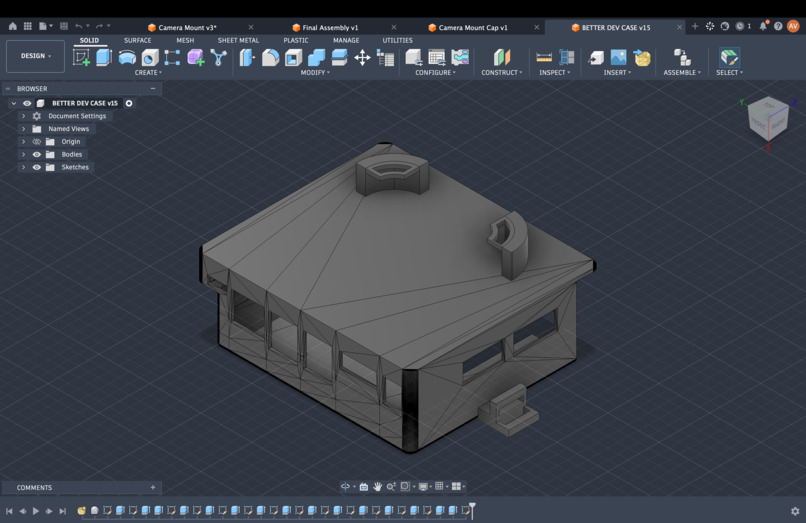Select the Rectangular Pattern tool
The height and width of the screenshot is (523, 806).
[172, 58]
